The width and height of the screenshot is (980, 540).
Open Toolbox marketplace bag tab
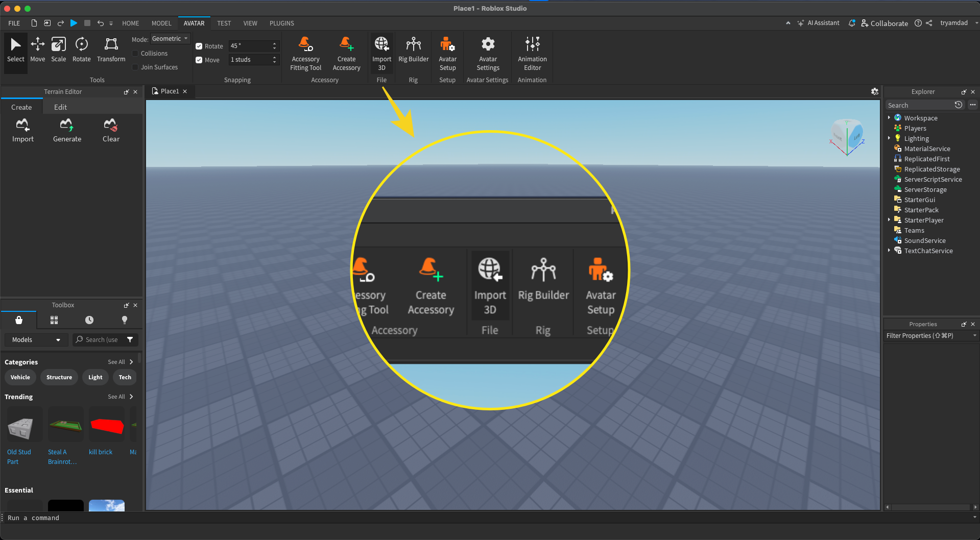tap(19, 320)
